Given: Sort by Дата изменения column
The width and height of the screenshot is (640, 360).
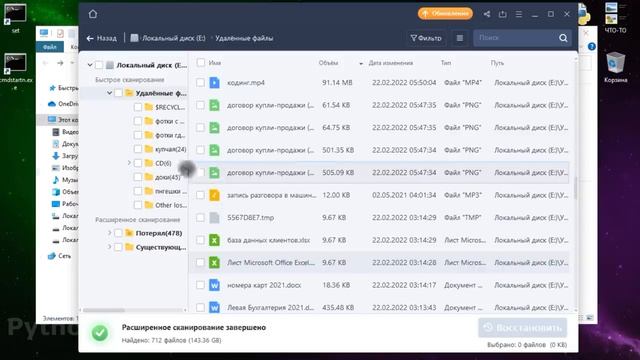Looking at the screenshot, I should coord(391,63).
